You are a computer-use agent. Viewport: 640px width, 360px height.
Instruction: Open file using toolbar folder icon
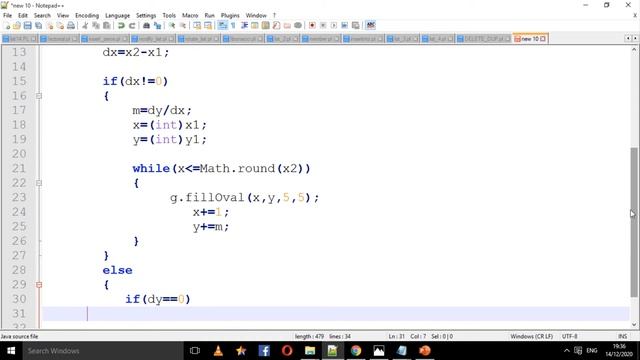tap(17, 25)
